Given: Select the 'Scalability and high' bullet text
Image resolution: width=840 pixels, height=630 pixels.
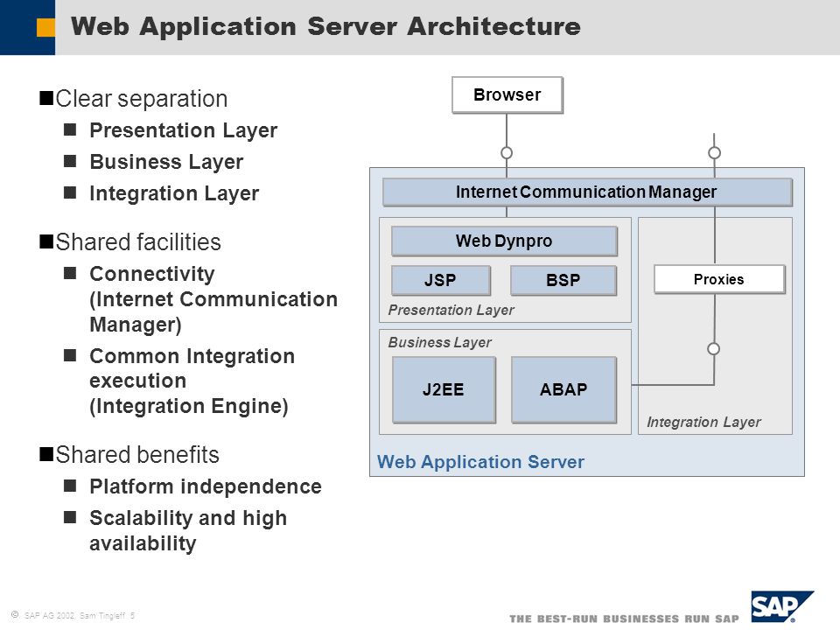Looking at the screenshot, I should pyautogui.click(x=188, y=518).
